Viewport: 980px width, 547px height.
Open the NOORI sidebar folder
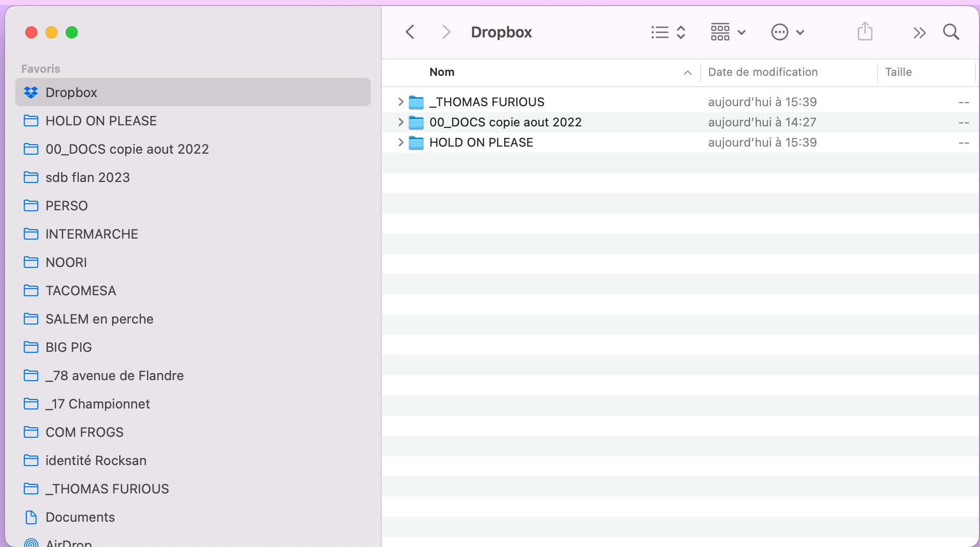(x=193, y=262)
